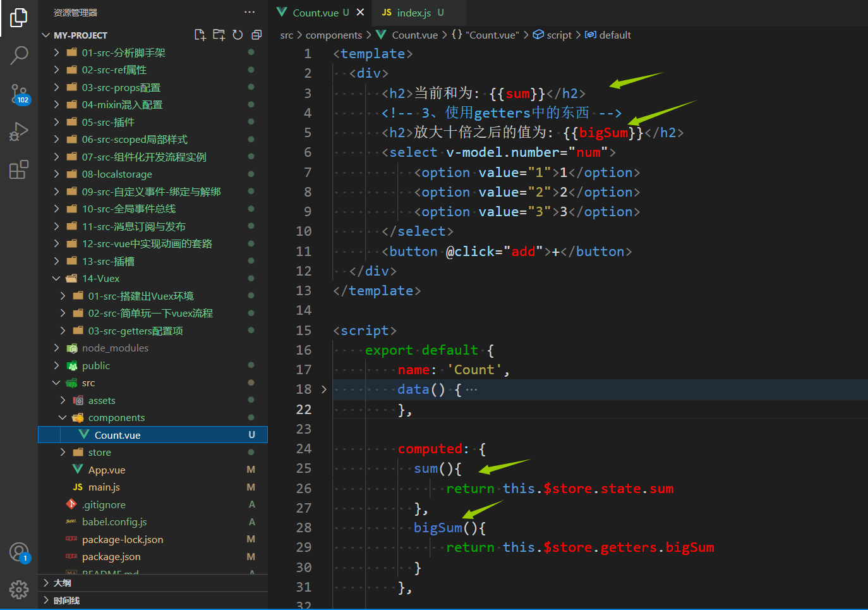Screen dimensions: 868x610
Task: Click the New Folder icon in explorer header
Action: point(219,35)
